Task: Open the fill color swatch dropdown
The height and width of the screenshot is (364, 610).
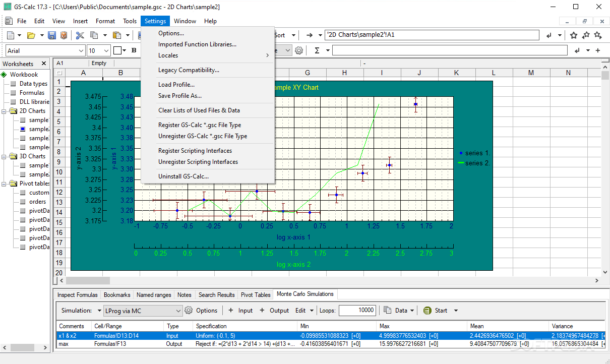Action: point(125,50)
